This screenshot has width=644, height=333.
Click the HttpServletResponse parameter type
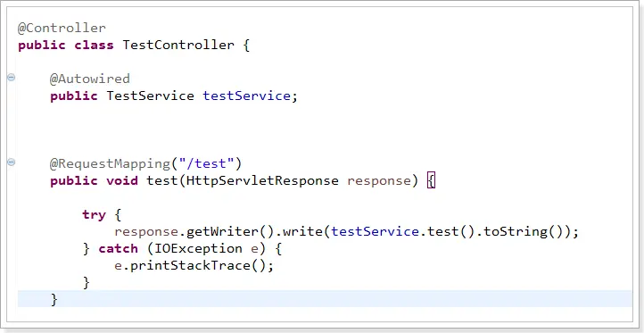262,181
